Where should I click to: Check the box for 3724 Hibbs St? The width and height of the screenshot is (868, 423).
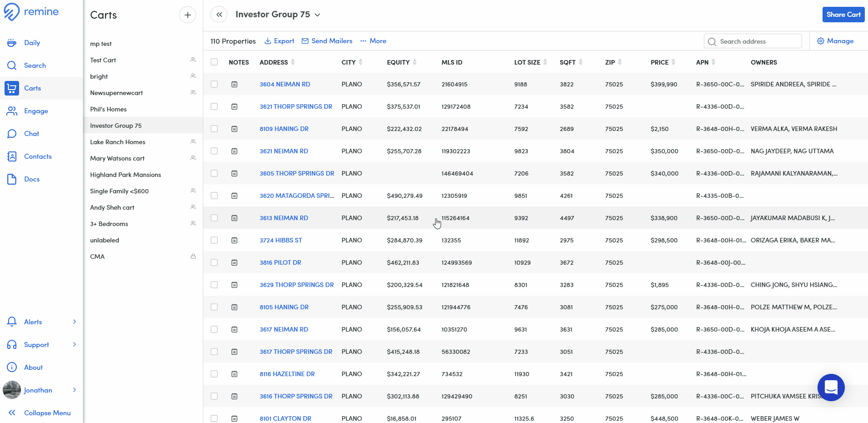pos(214,240)
